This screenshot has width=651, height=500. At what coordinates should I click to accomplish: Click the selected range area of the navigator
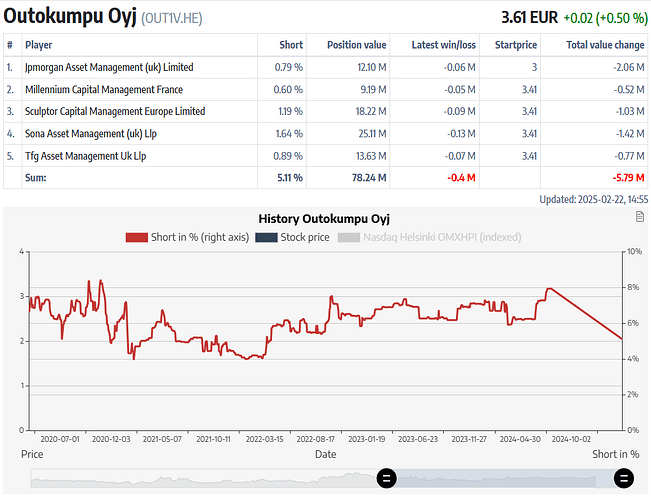(x=505, y=478)
